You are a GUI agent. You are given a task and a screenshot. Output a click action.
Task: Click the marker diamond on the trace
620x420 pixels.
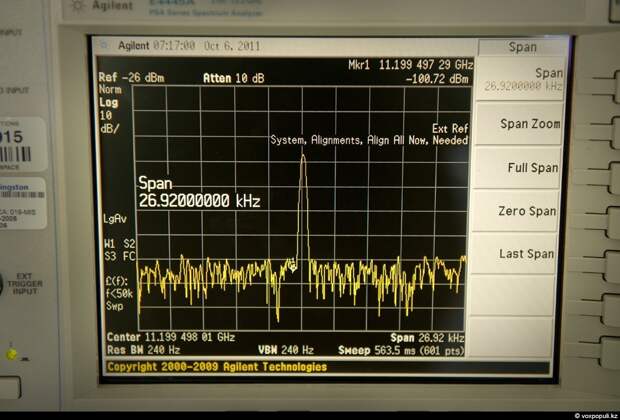[x=293, y=268]
